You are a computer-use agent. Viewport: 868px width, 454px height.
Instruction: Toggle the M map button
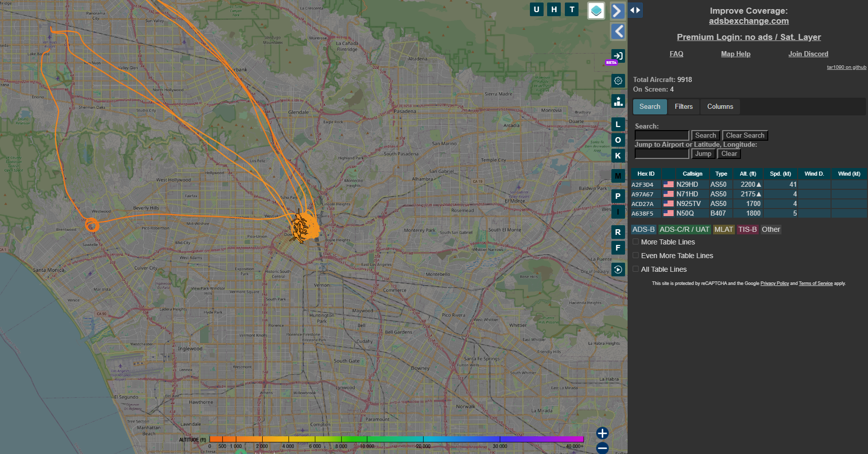coord(618,176)
